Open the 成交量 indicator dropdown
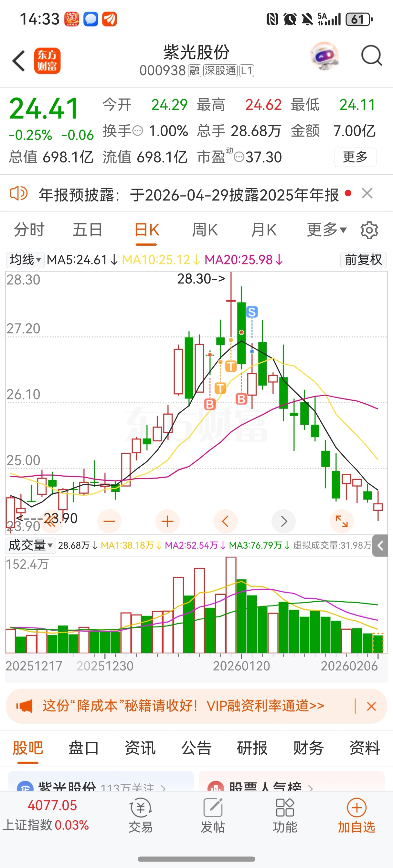This screenshot has width=393, height=868. 31,545
